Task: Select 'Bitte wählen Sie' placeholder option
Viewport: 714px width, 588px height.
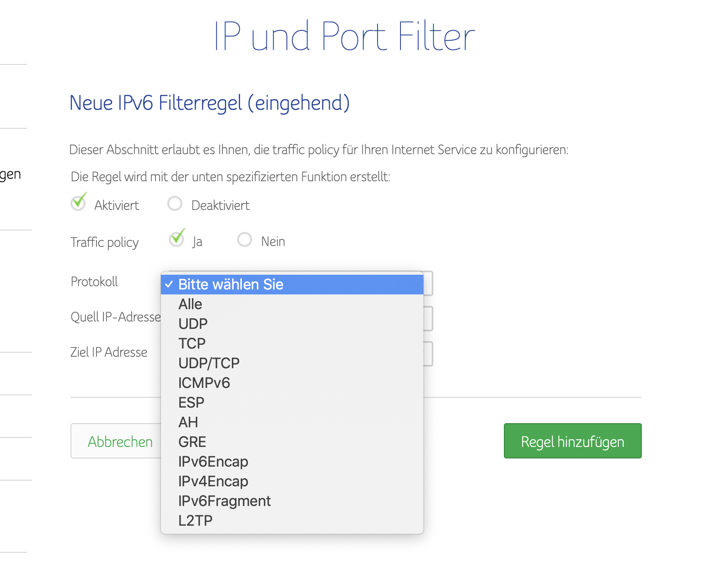Action: [x=292, y=285]
